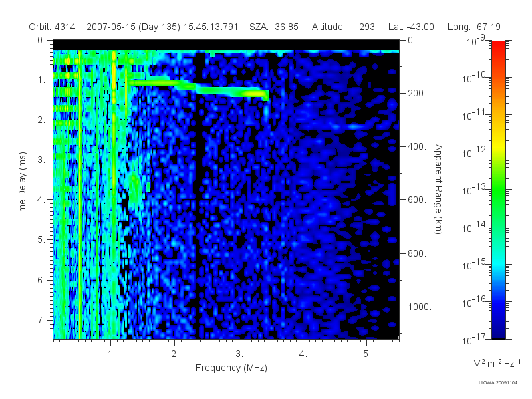Click the Long: 67.19 value

[x=474, y=27]
